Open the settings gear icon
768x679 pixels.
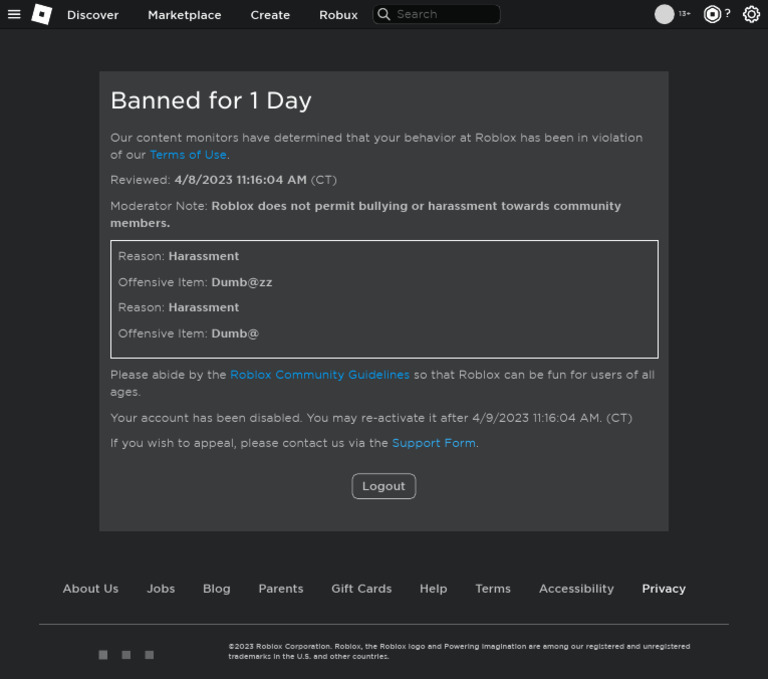(751, 14)
